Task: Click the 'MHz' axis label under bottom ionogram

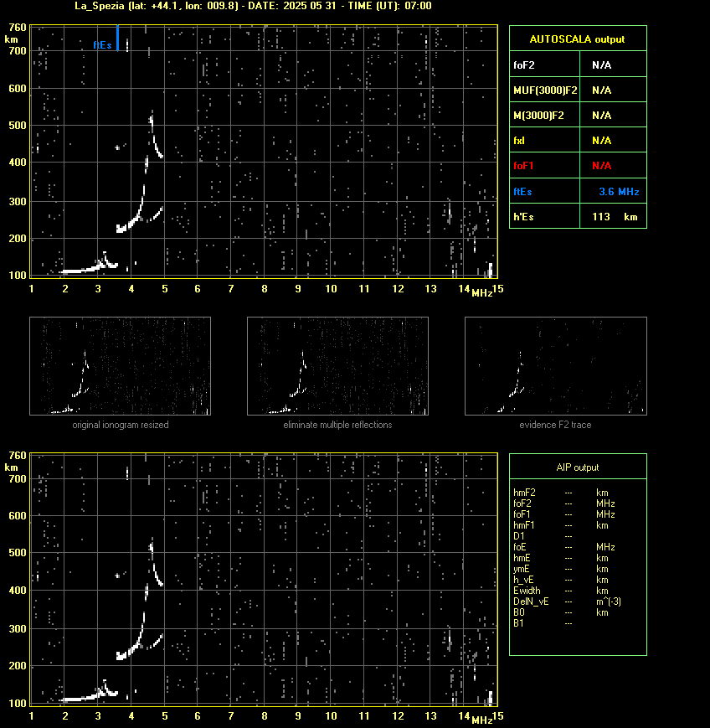Action: pyautogui.click(x=481, y=720)
